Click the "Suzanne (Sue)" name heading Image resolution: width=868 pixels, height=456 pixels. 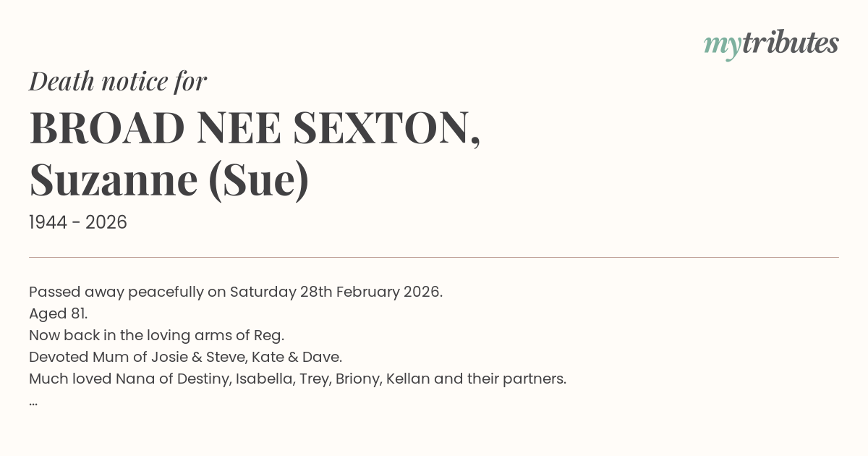pos(169,180)
